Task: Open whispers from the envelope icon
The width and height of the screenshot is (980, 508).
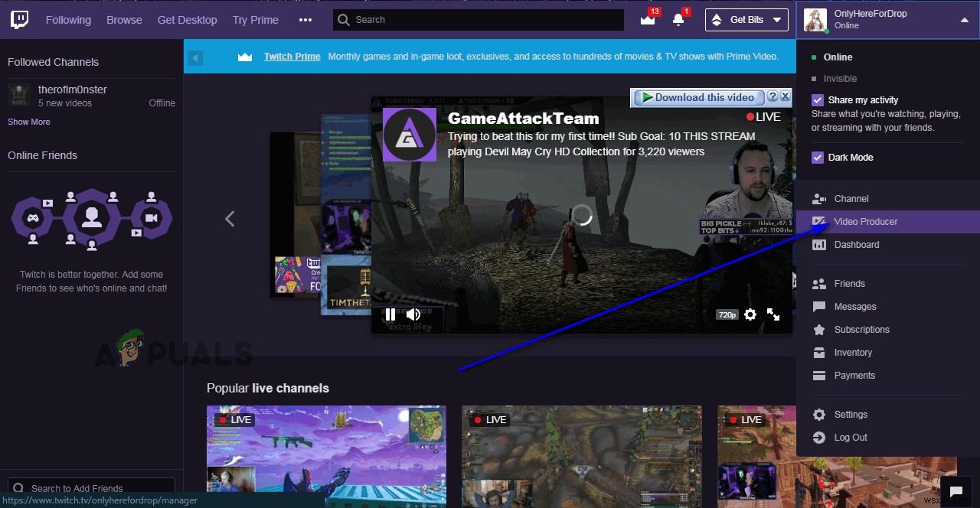Action: tap(647, 19)
